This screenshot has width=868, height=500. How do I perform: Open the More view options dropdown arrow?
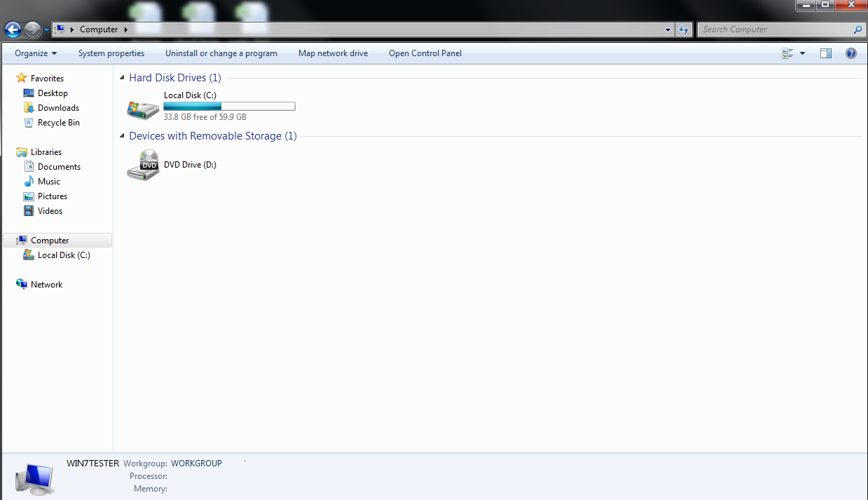click(802, 53)
